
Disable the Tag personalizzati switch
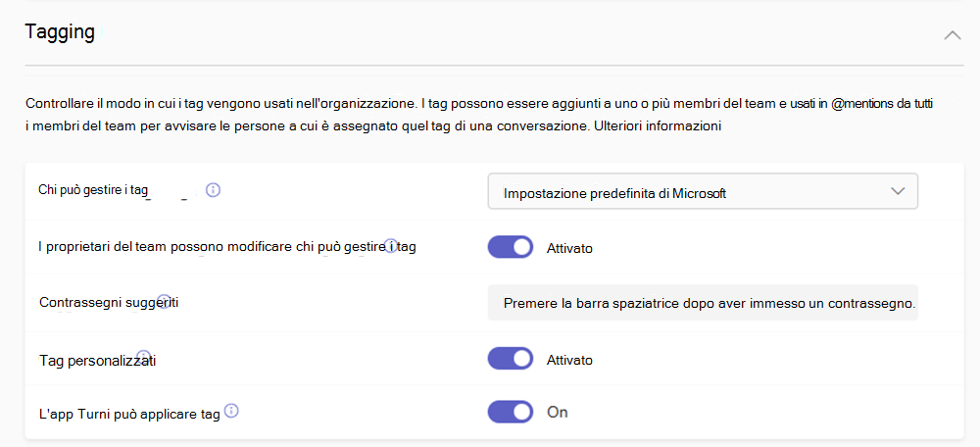click(x=510, y=359)
